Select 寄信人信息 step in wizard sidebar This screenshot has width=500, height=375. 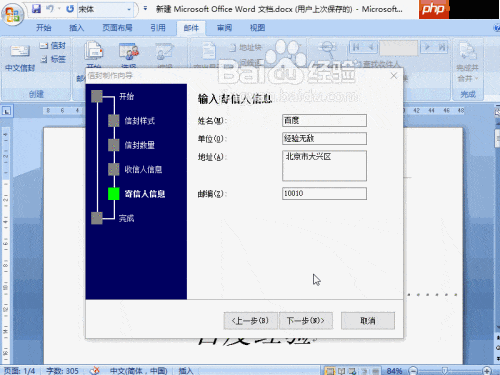point(145,194)
